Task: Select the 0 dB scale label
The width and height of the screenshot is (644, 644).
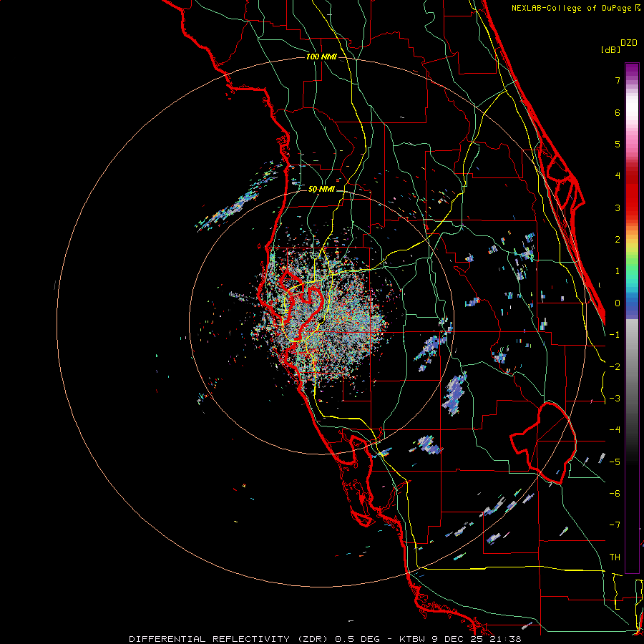Action: click(618, 303)
